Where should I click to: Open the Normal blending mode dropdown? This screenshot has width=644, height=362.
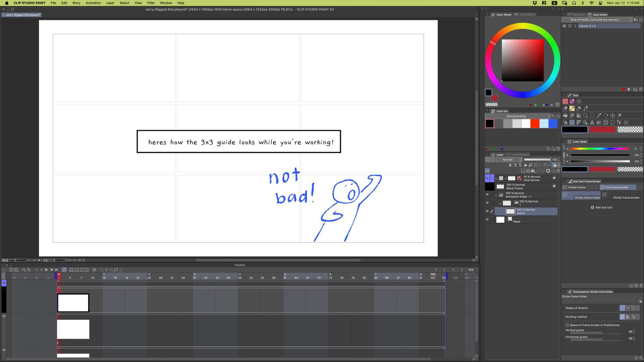click(x=509, y=160)
